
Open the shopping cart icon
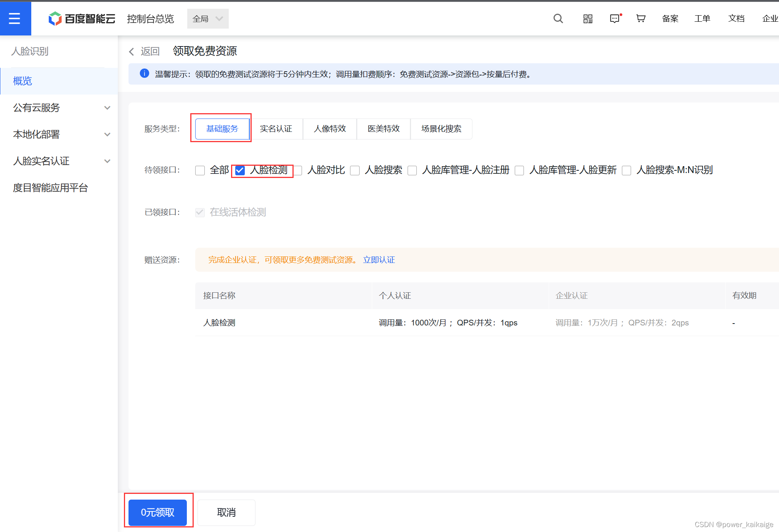(641, 18)
